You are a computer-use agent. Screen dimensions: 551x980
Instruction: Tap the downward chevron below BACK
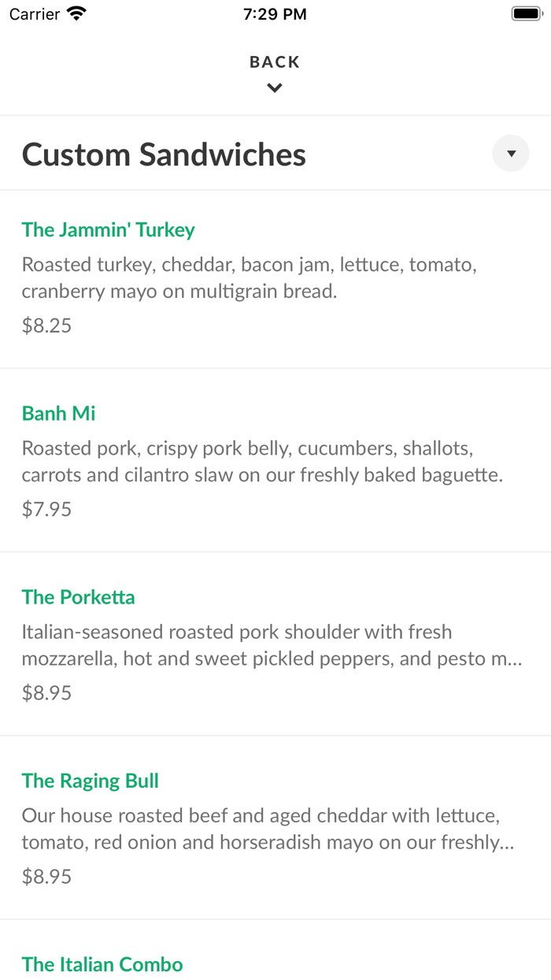(274, 87)
